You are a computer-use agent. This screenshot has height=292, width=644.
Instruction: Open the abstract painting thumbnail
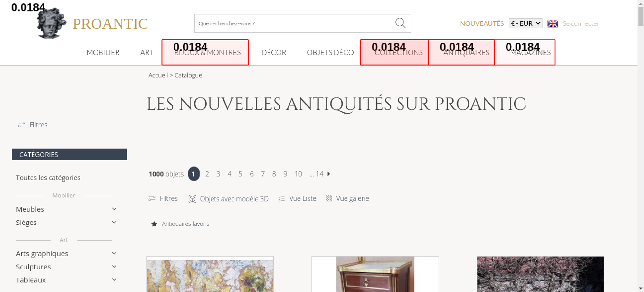point(210,274)
